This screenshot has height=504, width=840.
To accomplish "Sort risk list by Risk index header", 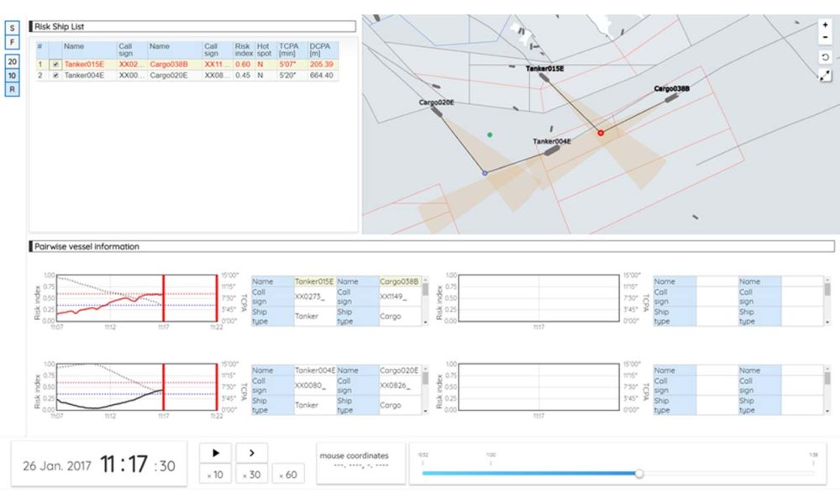I will [244, 50].
